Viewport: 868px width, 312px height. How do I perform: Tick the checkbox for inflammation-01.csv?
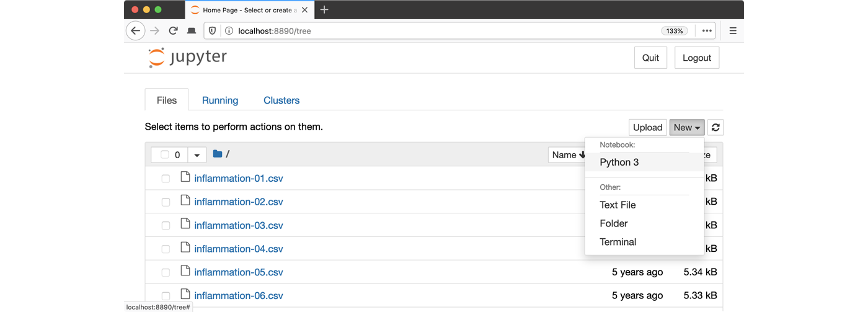[166, 179]
